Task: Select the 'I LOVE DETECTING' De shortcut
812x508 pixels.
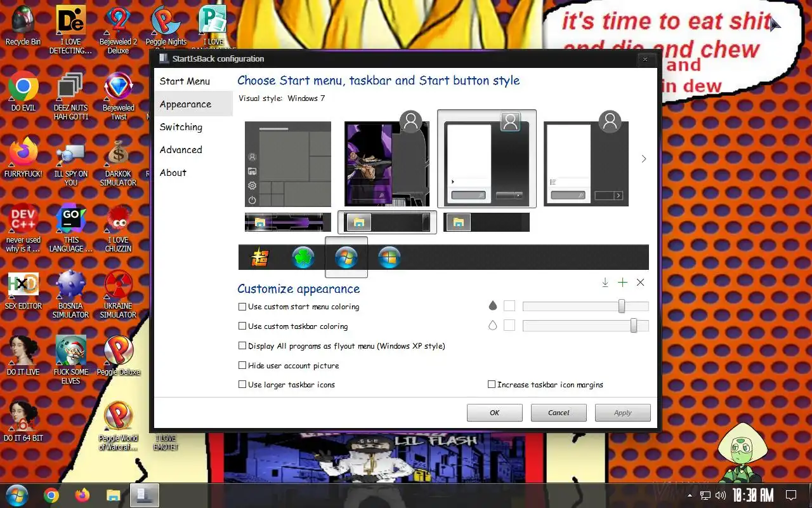Action: pyautogui.click(x=70, y=30)
